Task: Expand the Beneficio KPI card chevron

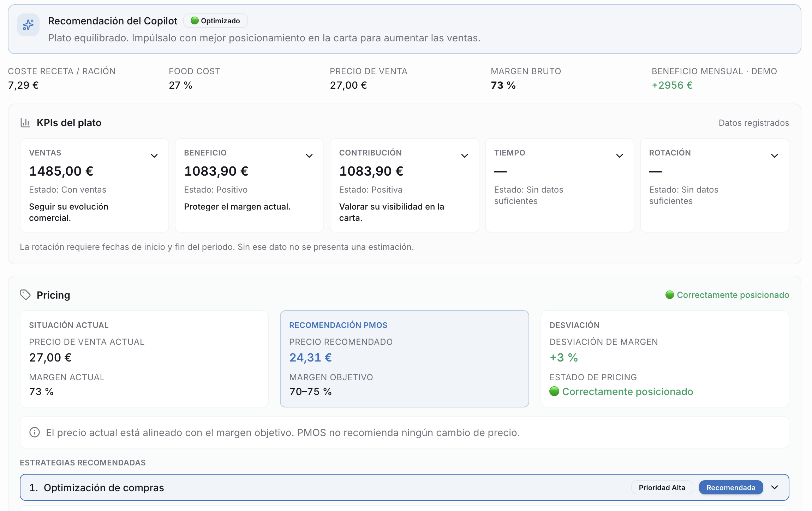Action: pyautogui.click(x=309, y=156)
